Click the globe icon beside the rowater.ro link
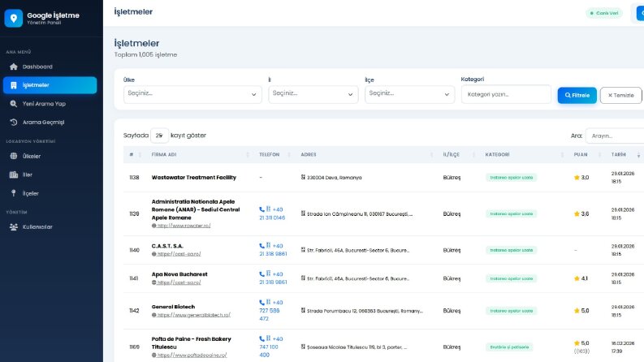This screenshot has height=362, width=644. [x=154, y=226]
